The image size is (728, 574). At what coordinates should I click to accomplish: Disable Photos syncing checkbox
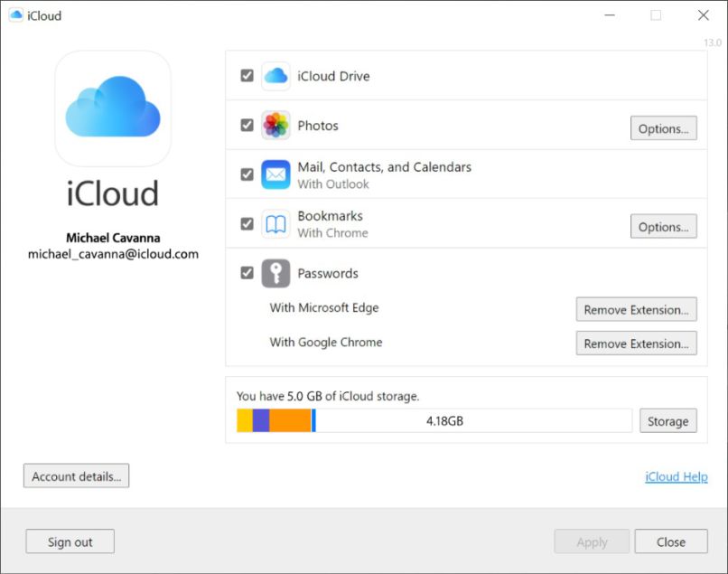(x=246, y=125)
